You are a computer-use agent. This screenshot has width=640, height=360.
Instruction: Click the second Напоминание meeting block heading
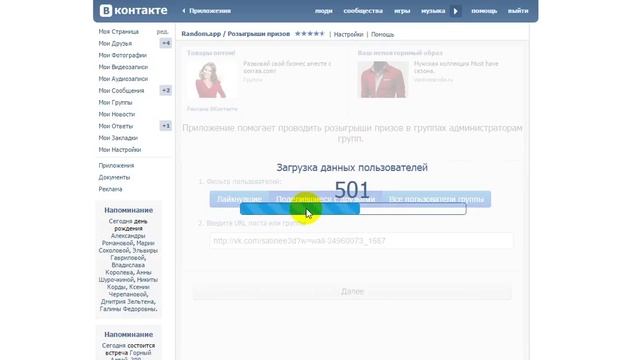point(129,334)
